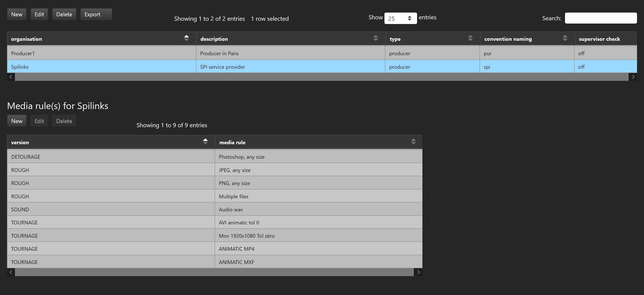Click New organisation button
The width and height of the screenshot is (644, 295).
(x=17, y=14)
